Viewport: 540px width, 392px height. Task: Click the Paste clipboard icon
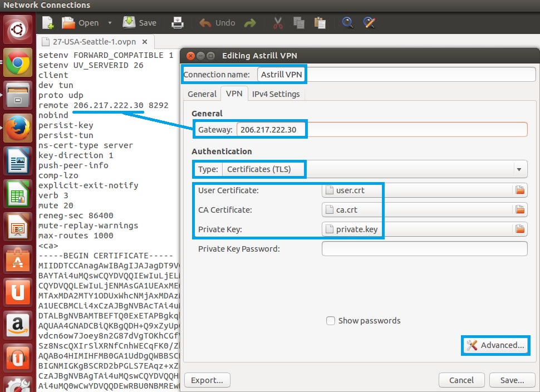click(320, 23)
